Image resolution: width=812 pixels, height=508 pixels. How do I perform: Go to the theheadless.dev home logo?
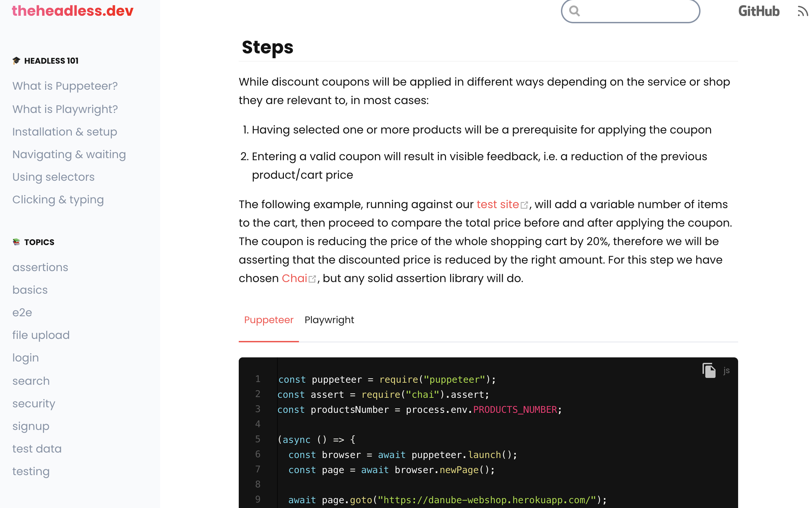73,11
